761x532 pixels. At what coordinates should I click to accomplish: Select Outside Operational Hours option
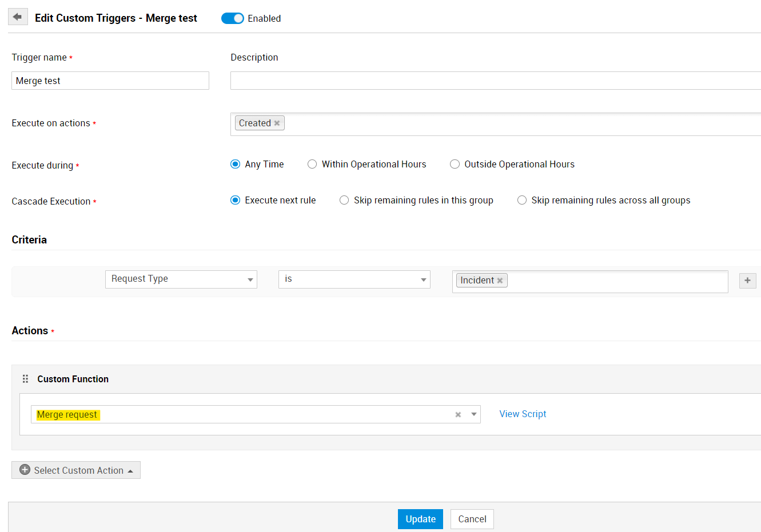[455, 165]
